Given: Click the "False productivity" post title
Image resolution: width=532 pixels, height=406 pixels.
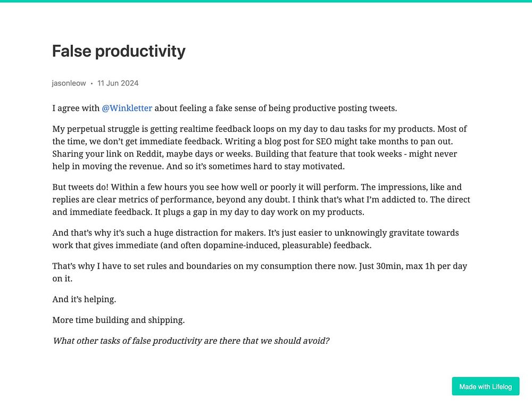Looking at the screenshot, I should point(119,51).
